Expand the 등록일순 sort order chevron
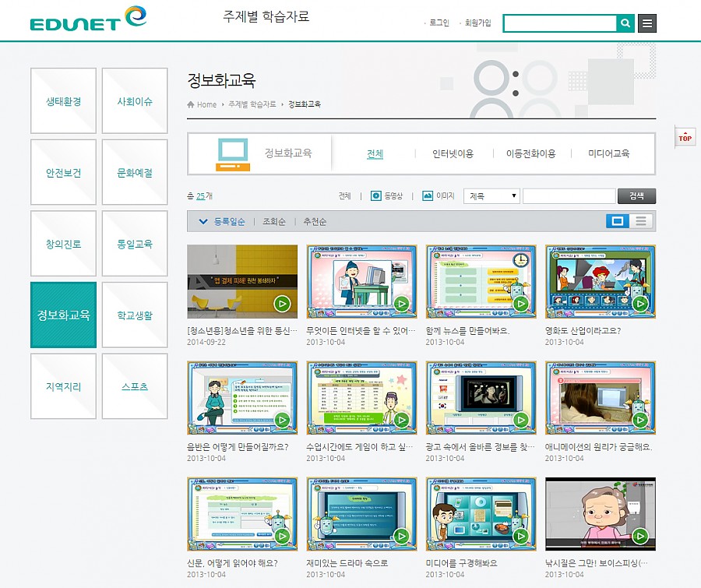701x588 pixels. coord(203,222)
